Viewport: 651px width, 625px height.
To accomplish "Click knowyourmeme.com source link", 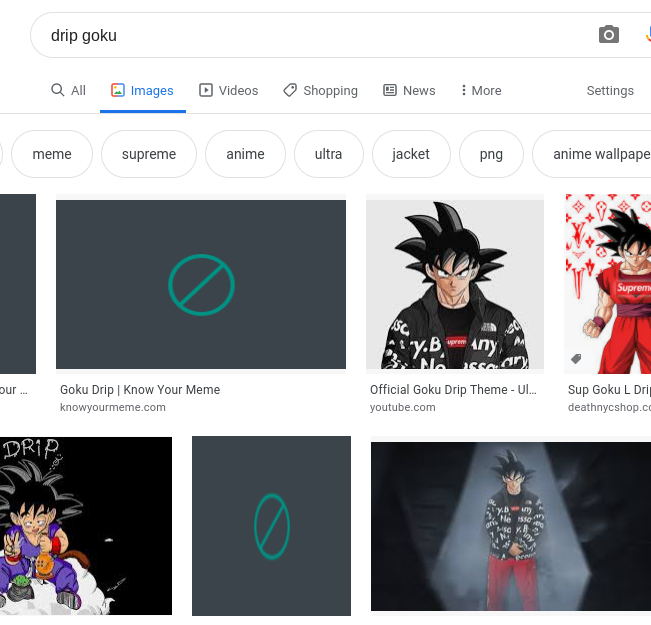I will (113, 407).
